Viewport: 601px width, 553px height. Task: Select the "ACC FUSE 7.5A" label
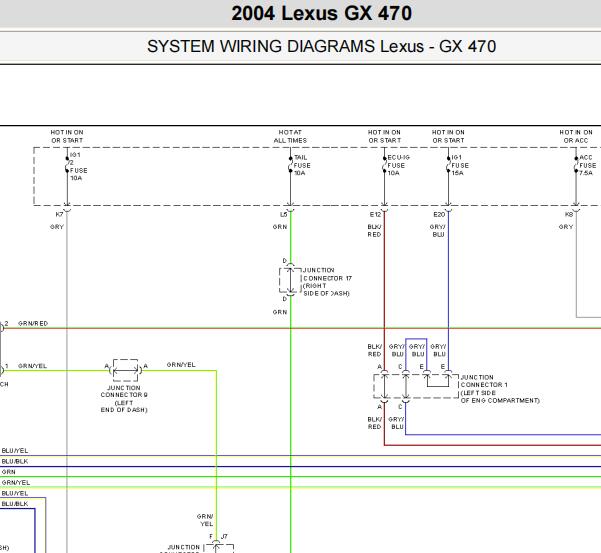point(588,165)
